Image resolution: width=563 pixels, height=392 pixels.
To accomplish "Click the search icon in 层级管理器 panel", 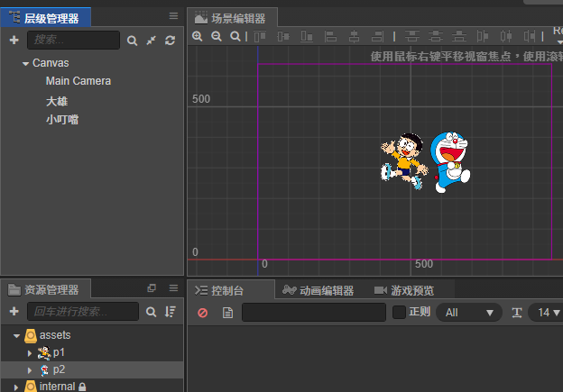I will tap(132, 41).
